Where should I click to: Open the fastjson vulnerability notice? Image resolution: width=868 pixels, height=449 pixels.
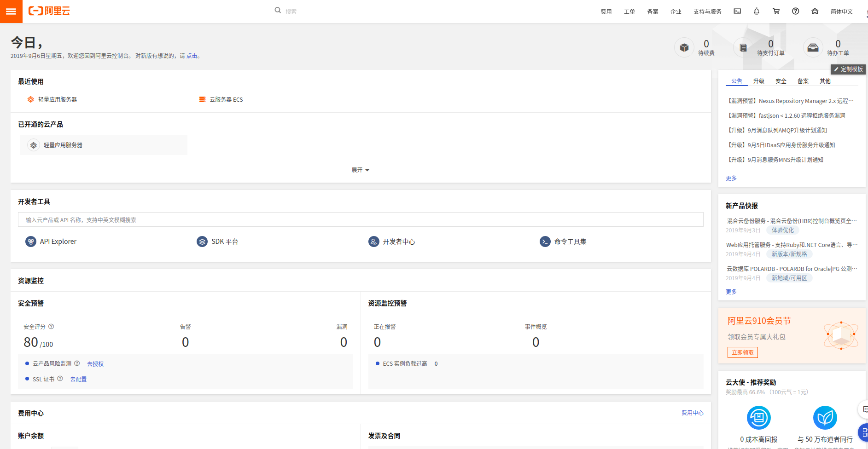point(786,115)
